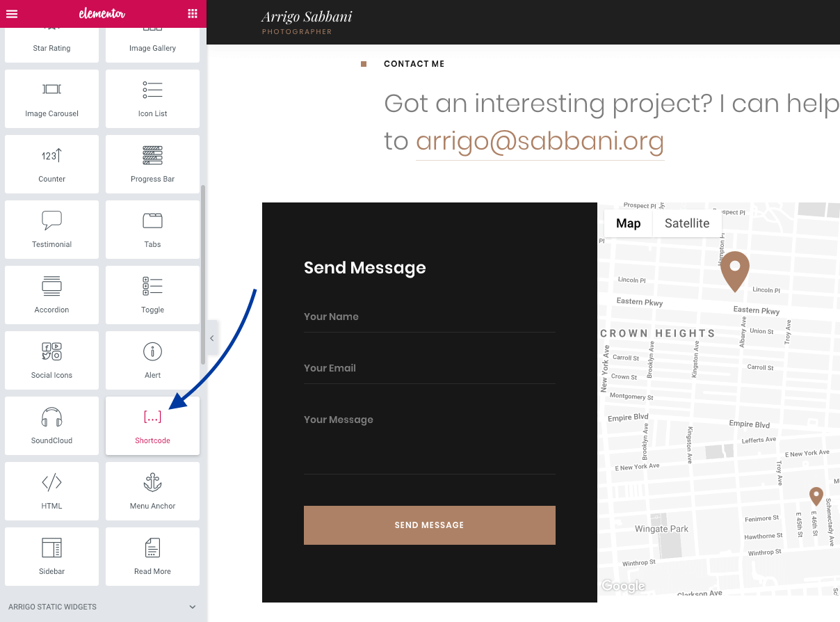840x622 pixels.
Task: Click the Your Name input field
Action: click(x=429, y=317)
